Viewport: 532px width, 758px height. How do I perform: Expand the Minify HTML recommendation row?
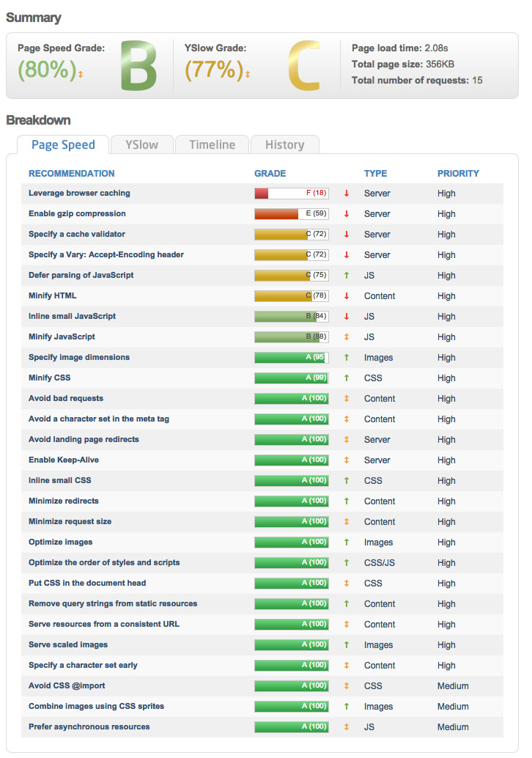[53, 296]
